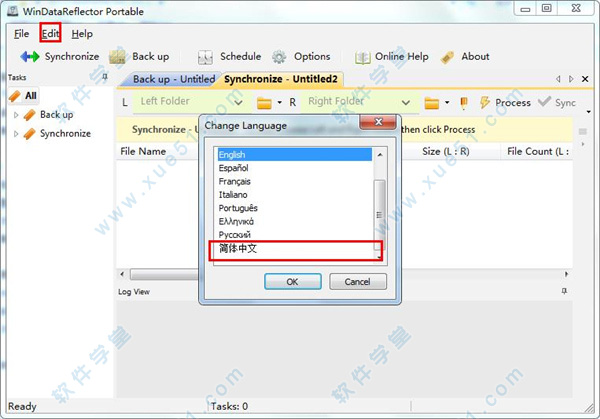Click the horizontal scrollbar left arrow
This screenshot has height=419, width=600.
pyautogui.click(x=122, y=274)
